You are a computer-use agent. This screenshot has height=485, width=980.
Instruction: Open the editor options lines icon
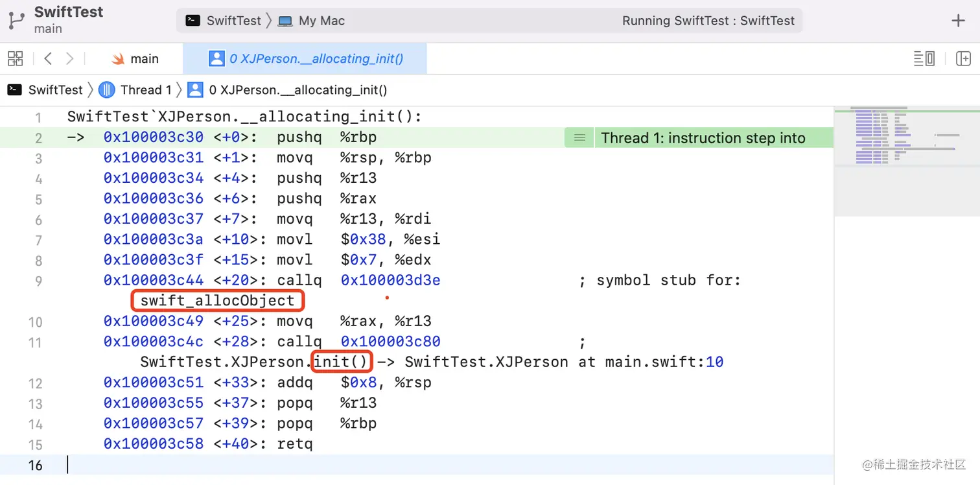pos(924,58)
